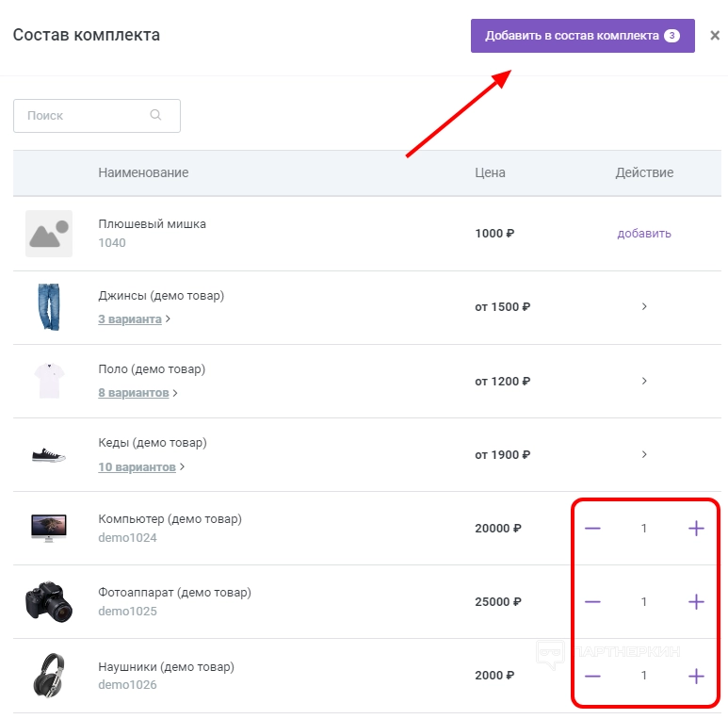Click the minus icon for Компьютер
The height and width of the screenshot is (719, 728).
click(x=592, y=529)
